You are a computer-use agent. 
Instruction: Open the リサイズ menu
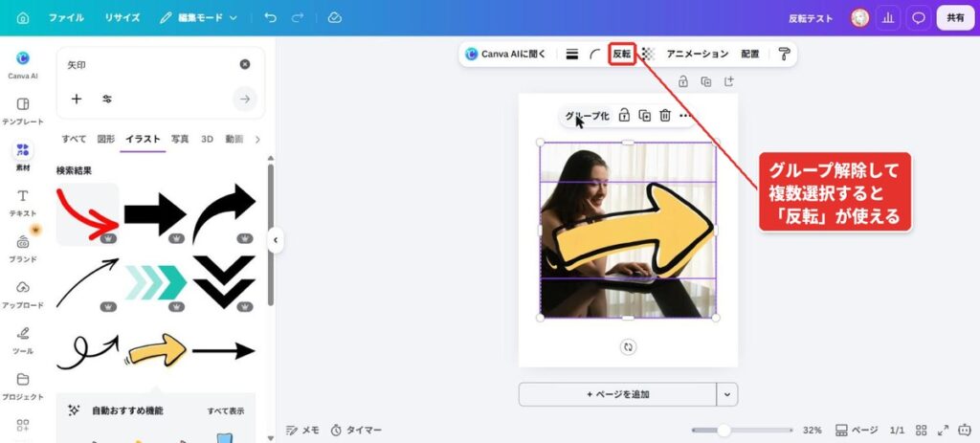click(122, 18)
